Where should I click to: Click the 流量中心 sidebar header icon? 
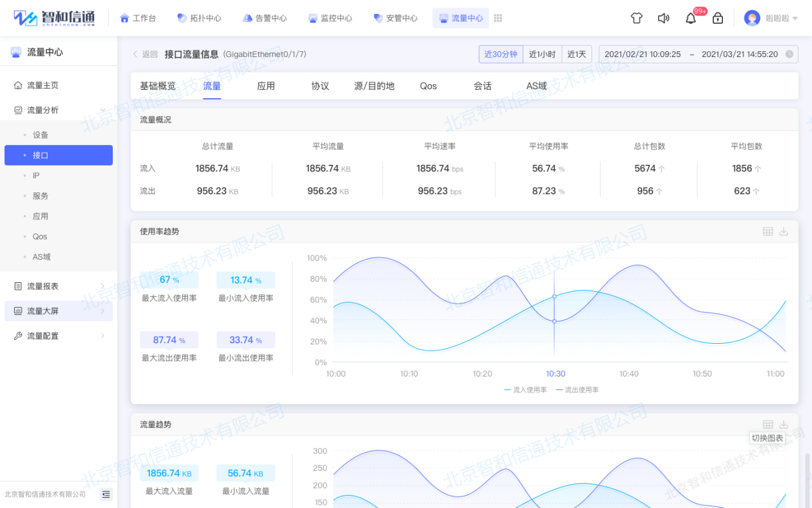tap(15, 52)
